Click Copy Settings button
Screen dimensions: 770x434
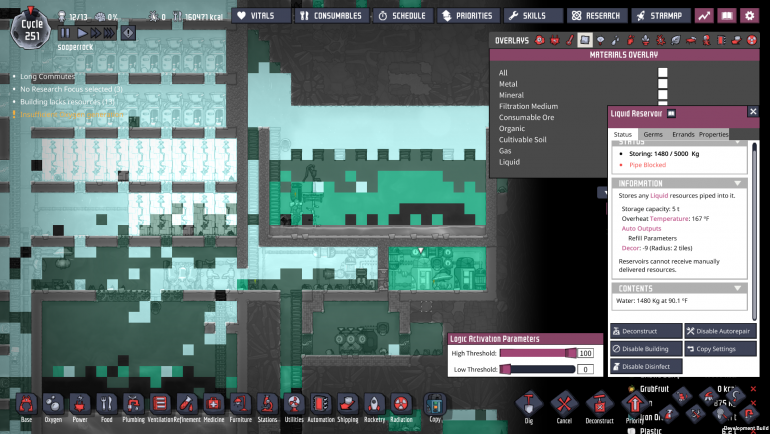pos(720,349)
